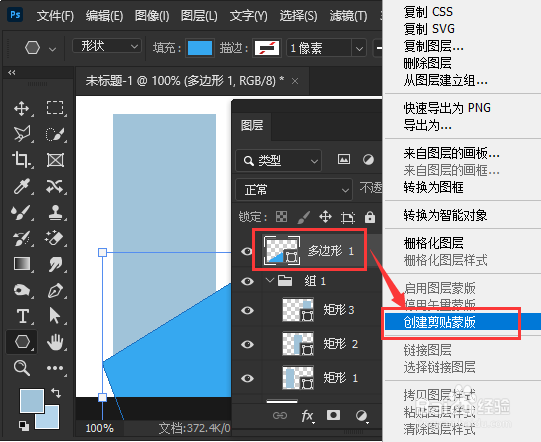
Task: Select the Content-Aware Move tool
Action: tap(55, 186)
